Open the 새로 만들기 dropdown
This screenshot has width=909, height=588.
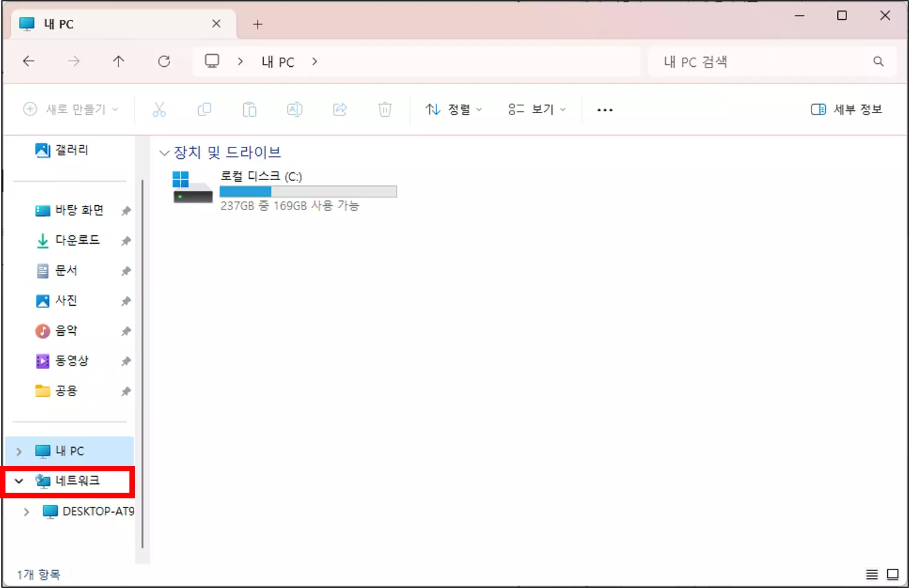pyautogui.click(x=70, y=110)
